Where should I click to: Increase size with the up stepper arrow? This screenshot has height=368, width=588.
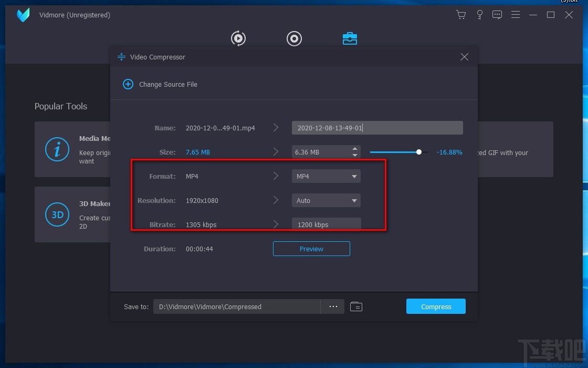pos(355,149)
